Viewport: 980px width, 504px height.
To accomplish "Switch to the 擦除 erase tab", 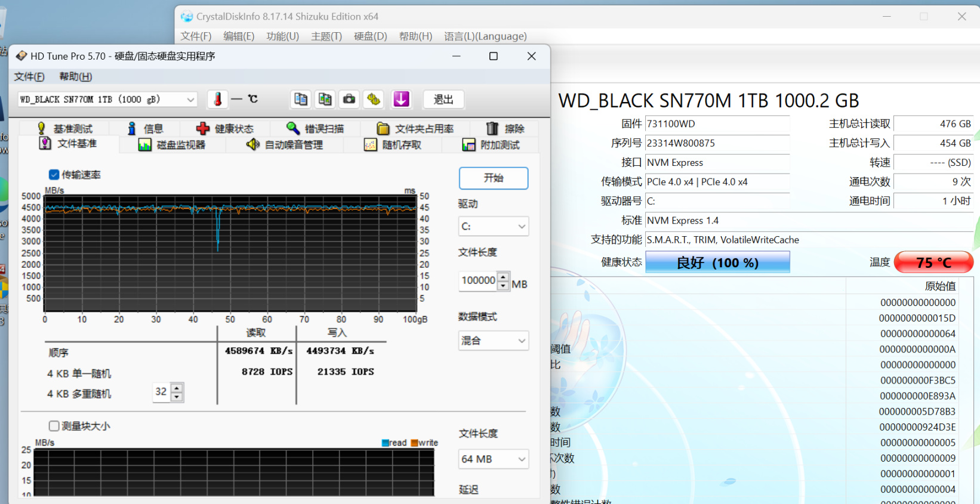I will coord(505,129).
